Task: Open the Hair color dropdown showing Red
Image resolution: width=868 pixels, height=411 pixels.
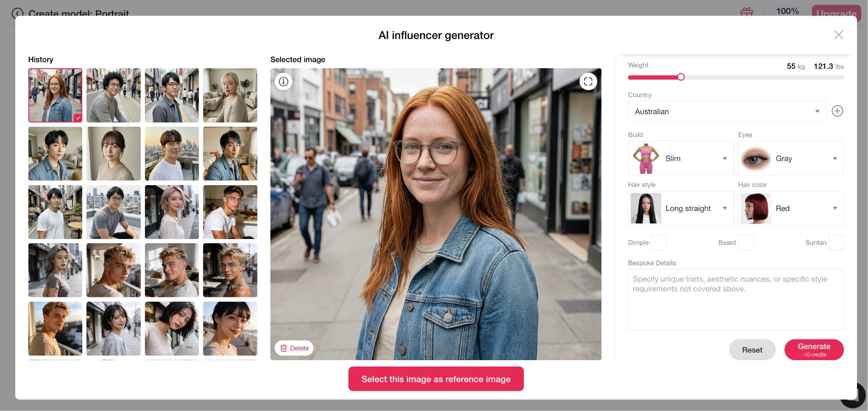Action: [x=791, y=208]
